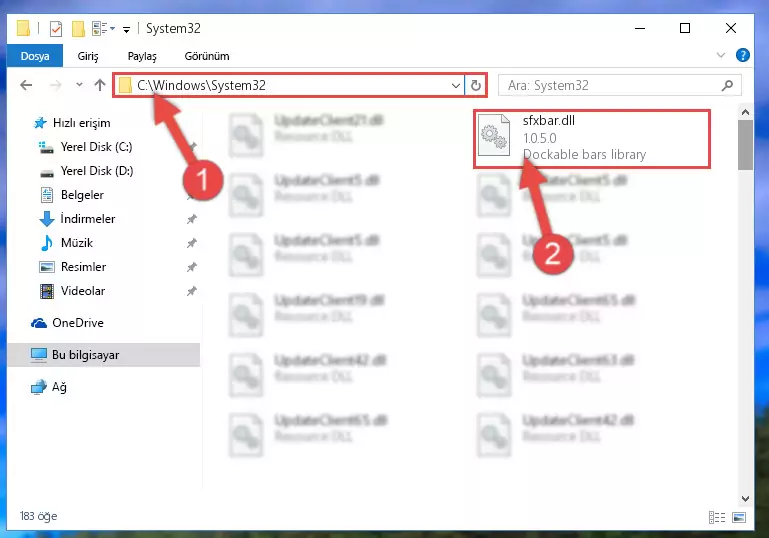This screenshot has height=538, width=769.
Task: Open the Dosya menu tab
Action: [x=35, y=56]
